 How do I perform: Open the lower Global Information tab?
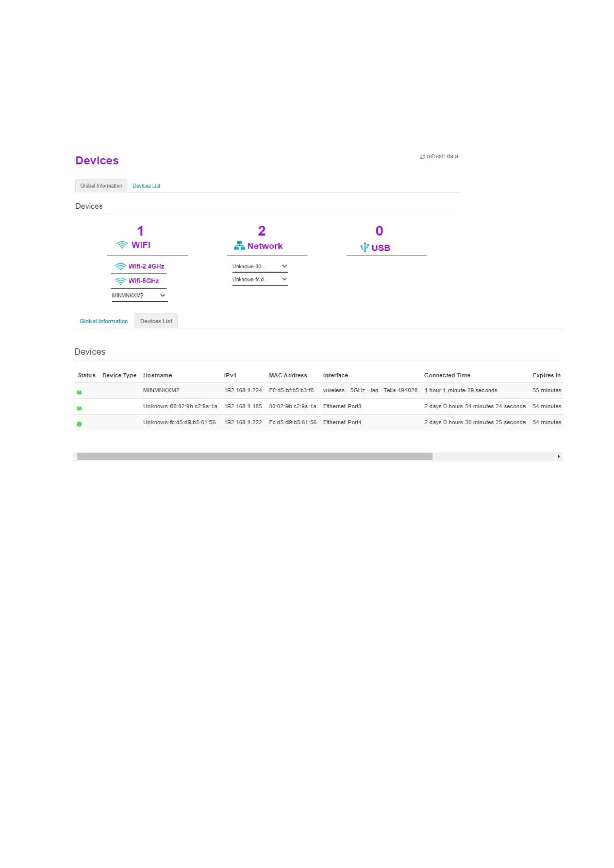point(104,321)
